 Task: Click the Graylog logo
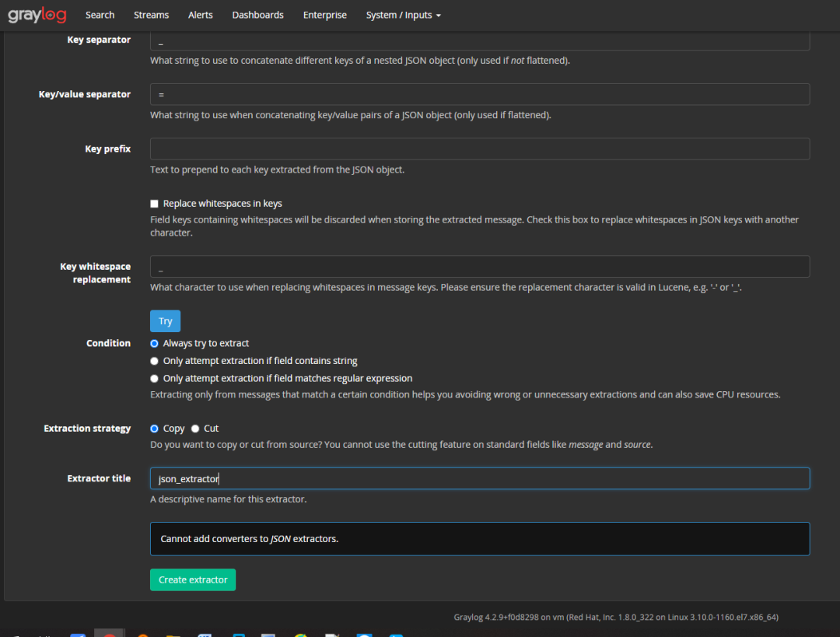coord(37,14)
